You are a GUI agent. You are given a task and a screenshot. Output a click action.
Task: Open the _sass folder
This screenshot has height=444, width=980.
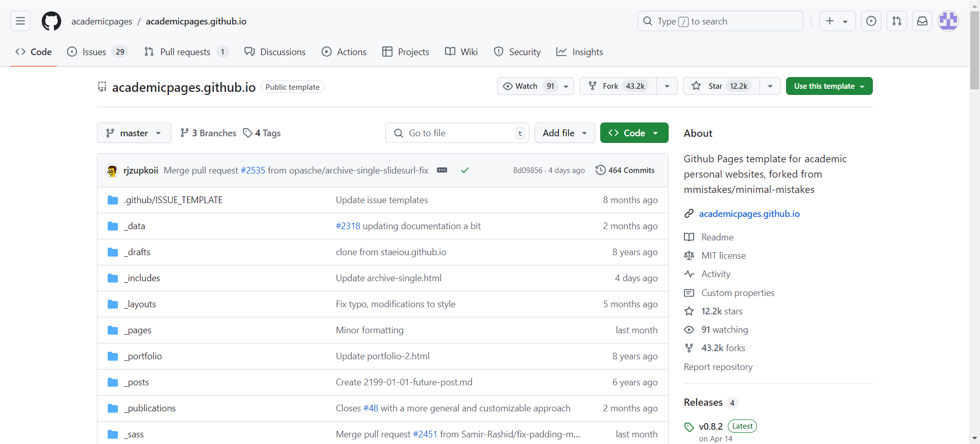coord(134,434)
